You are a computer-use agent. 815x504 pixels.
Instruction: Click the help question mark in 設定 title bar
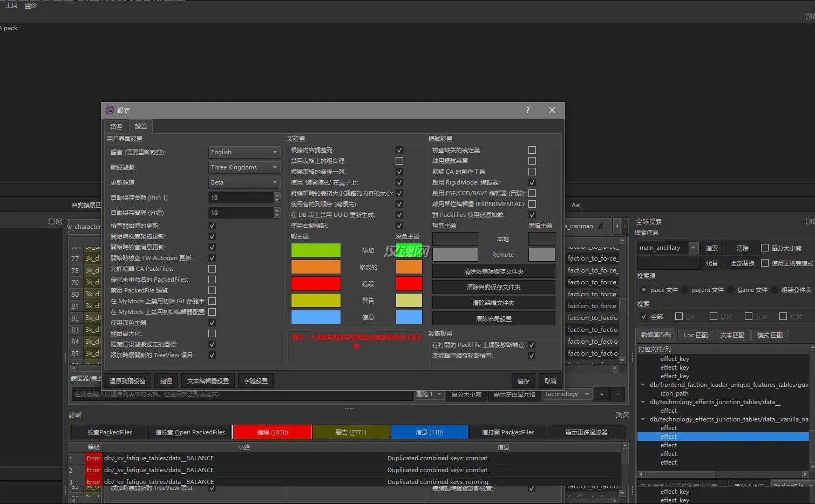coord(527,110)
